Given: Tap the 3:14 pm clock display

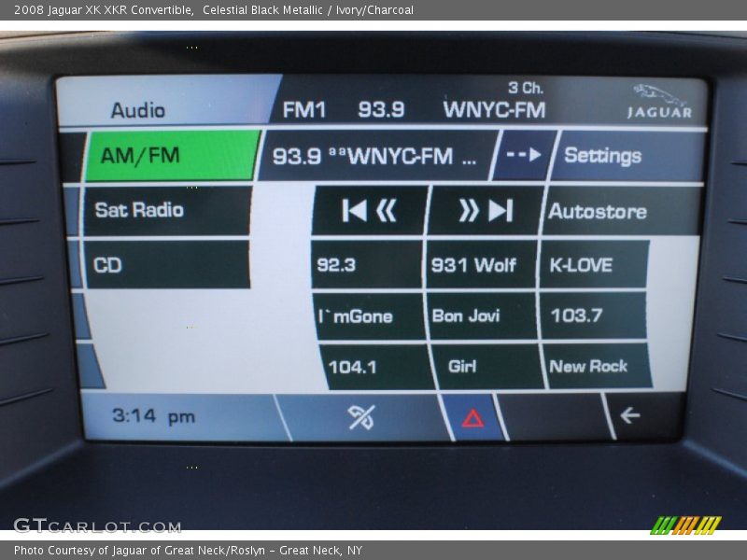Looking at the screenshot, I should coord(154,416).
